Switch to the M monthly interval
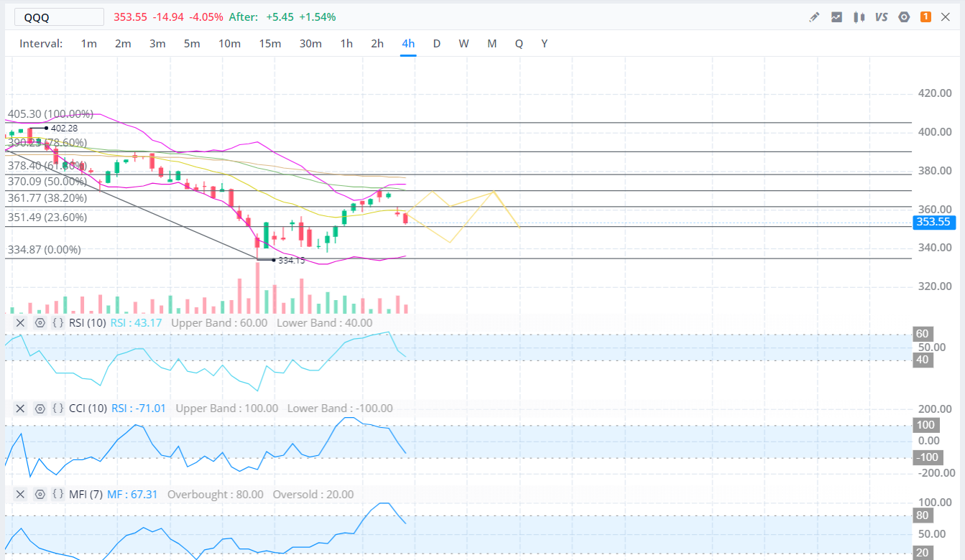The height and width of the screenshot is (560, 965). click(492, 44)
